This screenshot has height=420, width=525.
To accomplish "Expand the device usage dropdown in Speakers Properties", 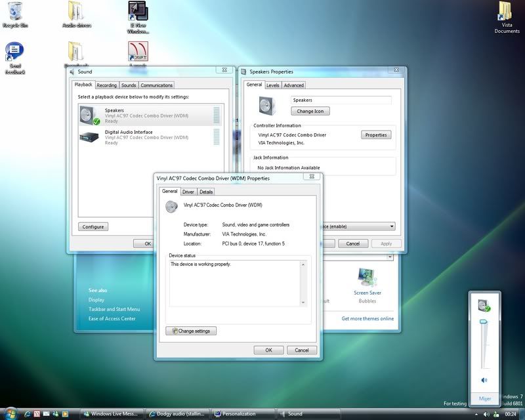I will click(x=392, y=226).
